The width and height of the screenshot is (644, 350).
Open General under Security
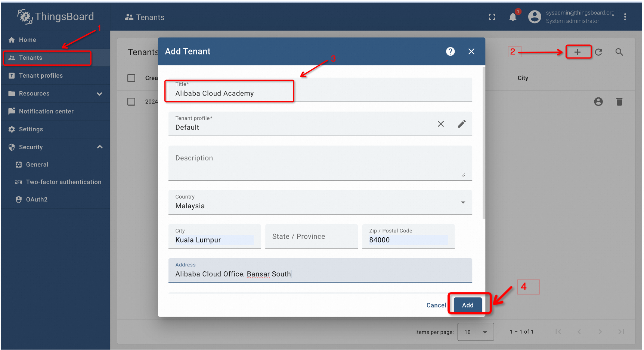coord(55,165)
